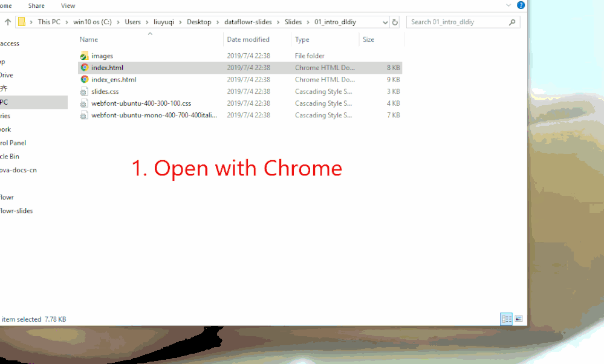Click the 8 KB size of index.html
Screen dimensions: 604x364
(393, 67)
